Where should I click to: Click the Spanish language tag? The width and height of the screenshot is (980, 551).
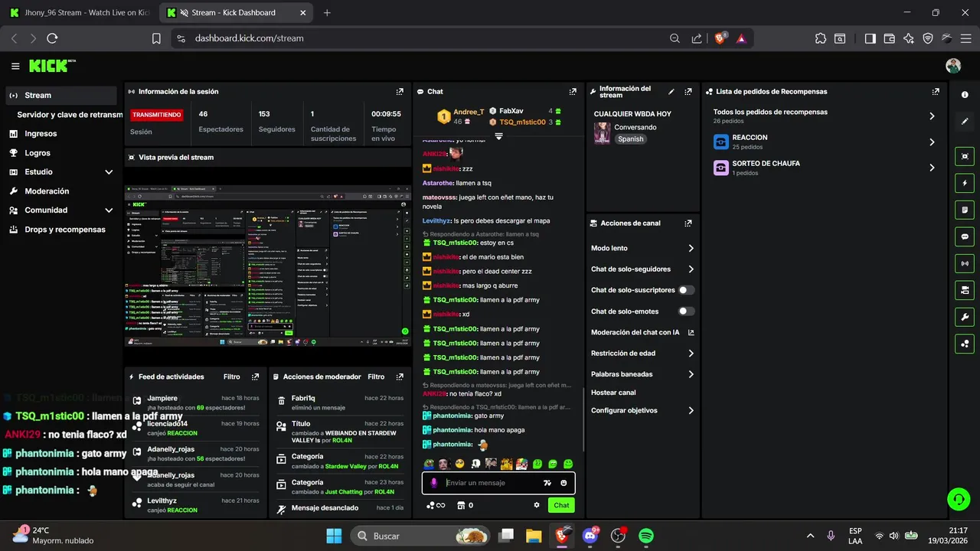pyautogui.click(x=631, y=139)
